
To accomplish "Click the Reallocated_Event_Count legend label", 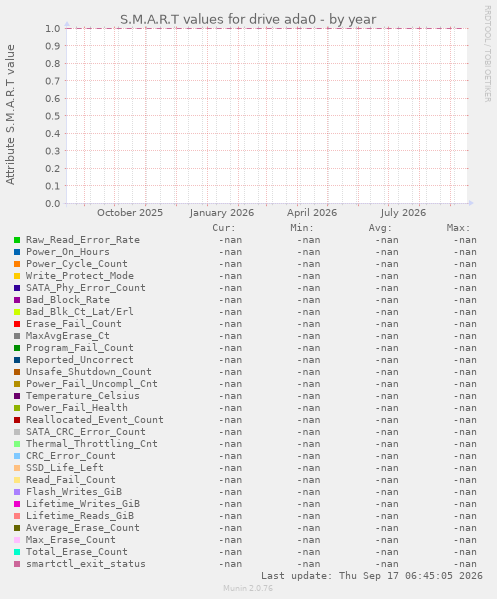I will [94, 420].
